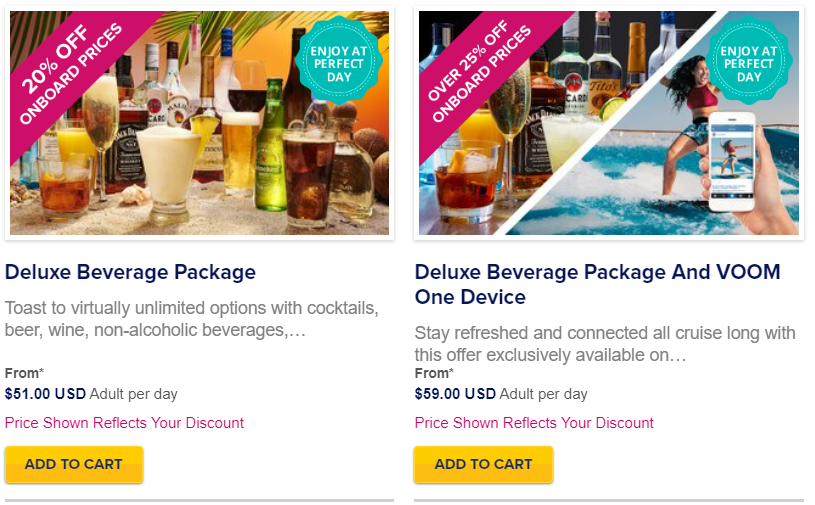The height and width of the screenshot is (505, 815).
Task: Click the From* label above $51.00 price
Action: (24, 373)
